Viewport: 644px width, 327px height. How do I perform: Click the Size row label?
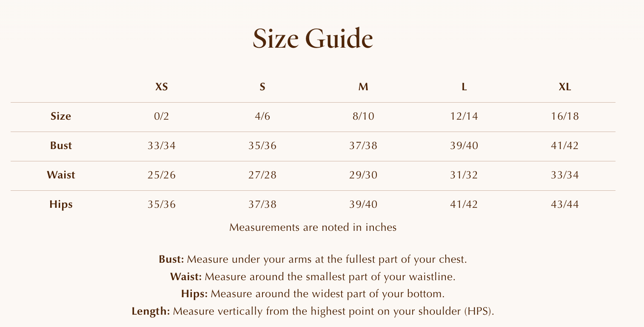pos(61,116)
